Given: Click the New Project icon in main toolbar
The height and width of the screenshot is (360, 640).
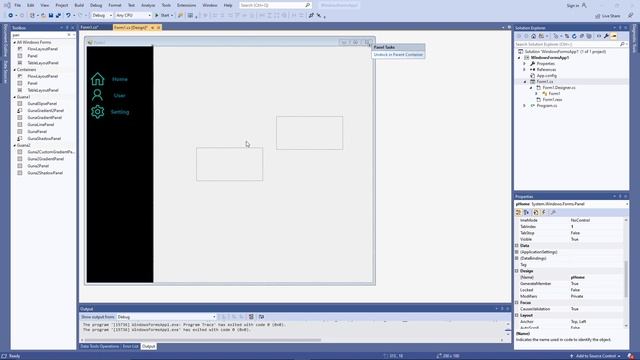Looking at the screenshot, I should click(x=32, y=16).
